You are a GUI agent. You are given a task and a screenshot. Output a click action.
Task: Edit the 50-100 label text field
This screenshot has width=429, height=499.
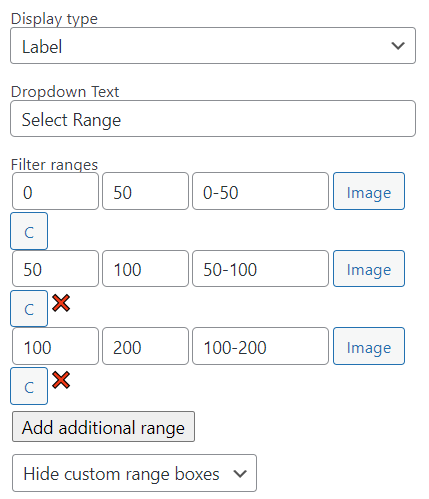click(260, 269)
